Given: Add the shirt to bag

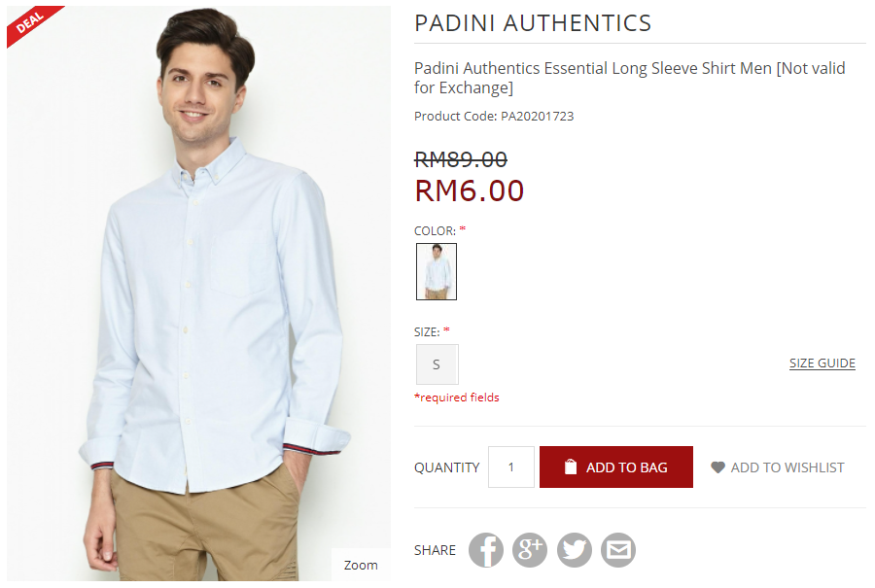Looking at the screenshot, I should (616, 467).
